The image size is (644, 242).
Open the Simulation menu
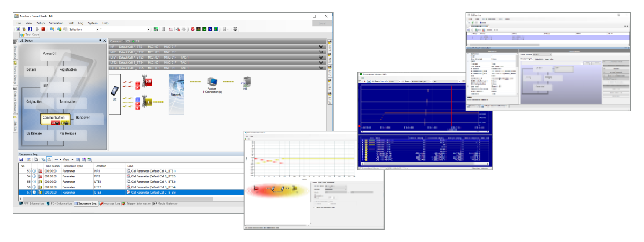pyautogui.click(x=56, y=23)
